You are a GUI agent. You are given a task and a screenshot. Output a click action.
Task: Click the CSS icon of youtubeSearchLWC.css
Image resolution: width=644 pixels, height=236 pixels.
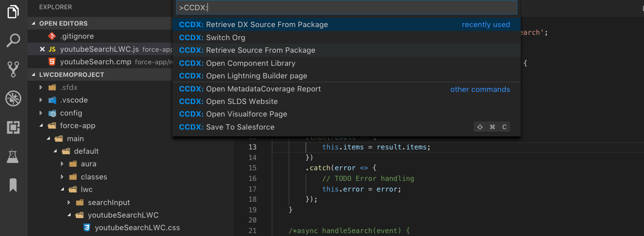[87, 228]
